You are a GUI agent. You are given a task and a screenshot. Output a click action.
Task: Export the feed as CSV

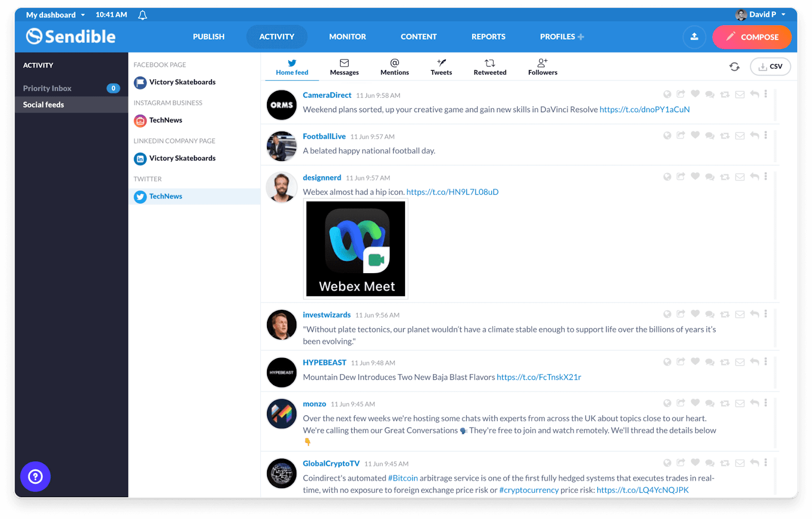pyautogui.click(x=770, y=67)
